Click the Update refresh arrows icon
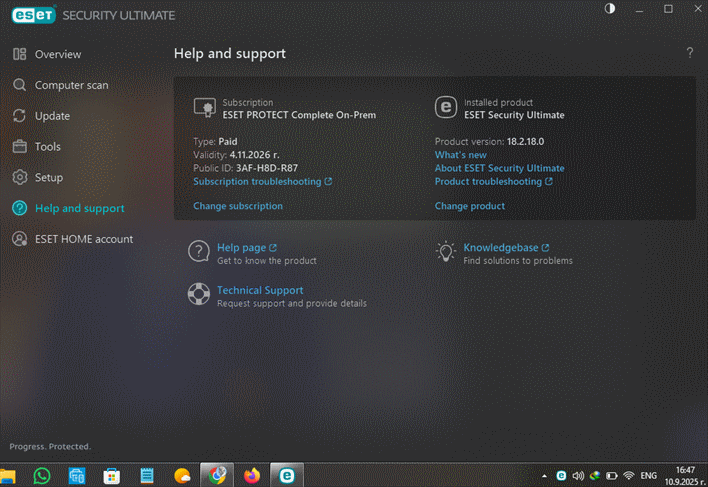 19,116
